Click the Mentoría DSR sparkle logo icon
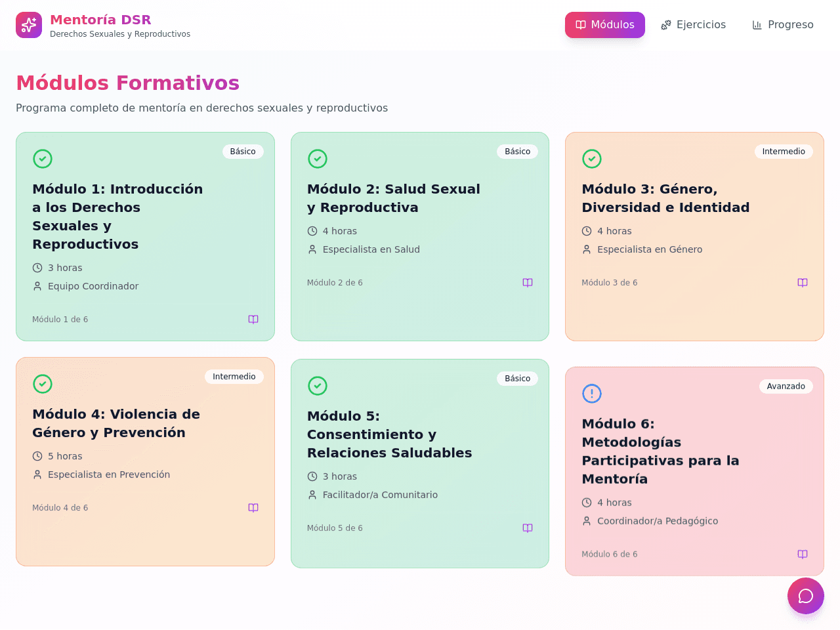Image resolution: width=840 pixels, height=630 pixels. click(x=29, y=25)
